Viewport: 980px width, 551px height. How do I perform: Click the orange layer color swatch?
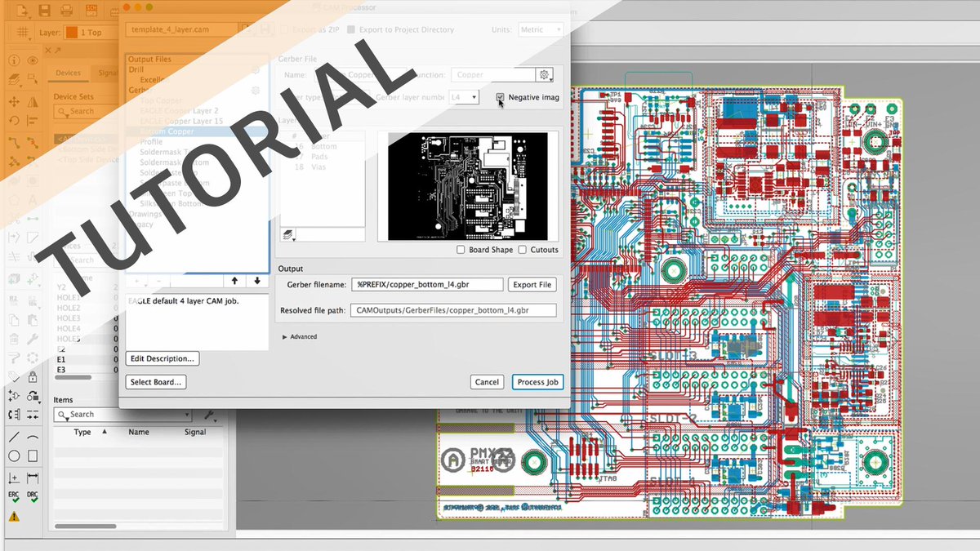click(x=70, y=33)
